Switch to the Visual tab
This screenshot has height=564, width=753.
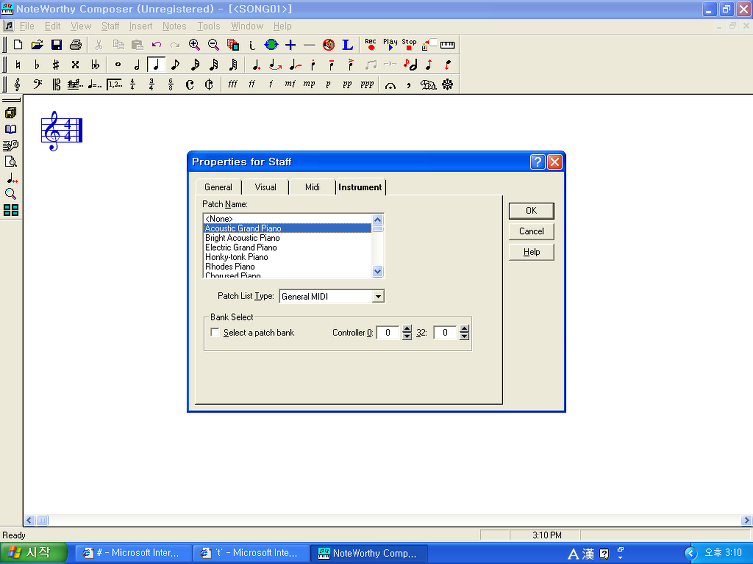point(266,187)
